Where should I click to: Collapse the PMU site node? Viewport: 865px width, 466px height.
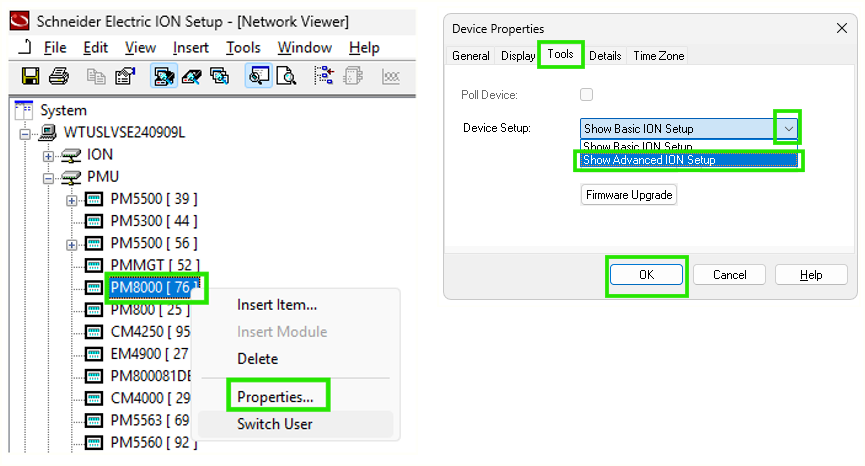click(x=48, y=178)
